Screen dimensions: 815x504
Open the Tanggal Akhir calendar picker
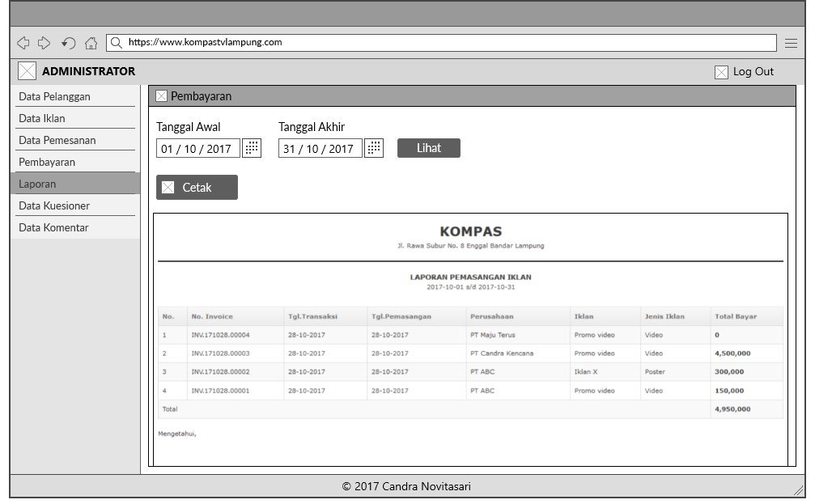[374, 148]
